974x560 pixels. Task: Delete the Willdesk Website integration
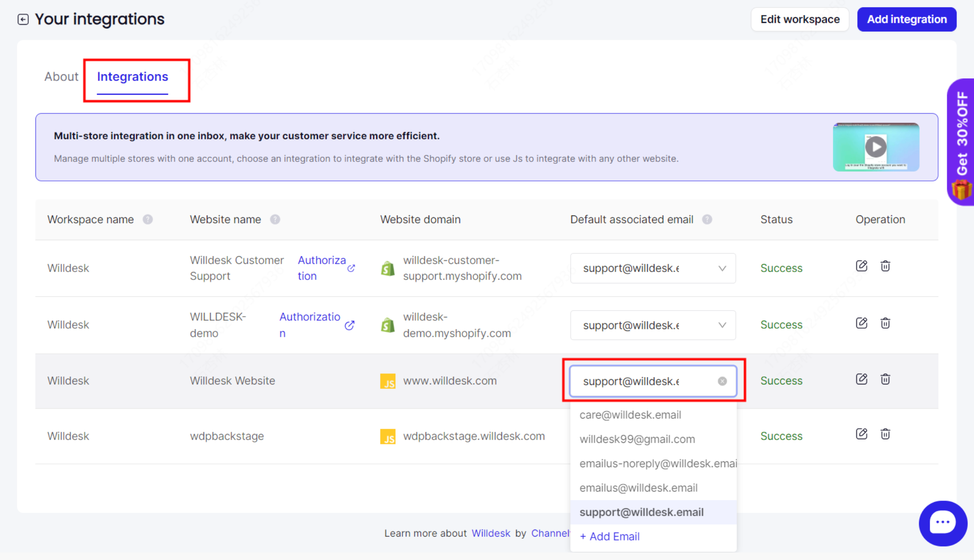(885, 379)
